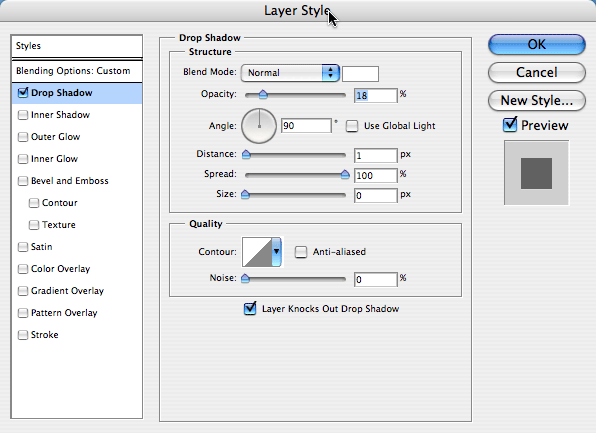This screenshot has width=596, height=433.
Task: Enable Anti-aliased contour option
Action: click(301, 252)
